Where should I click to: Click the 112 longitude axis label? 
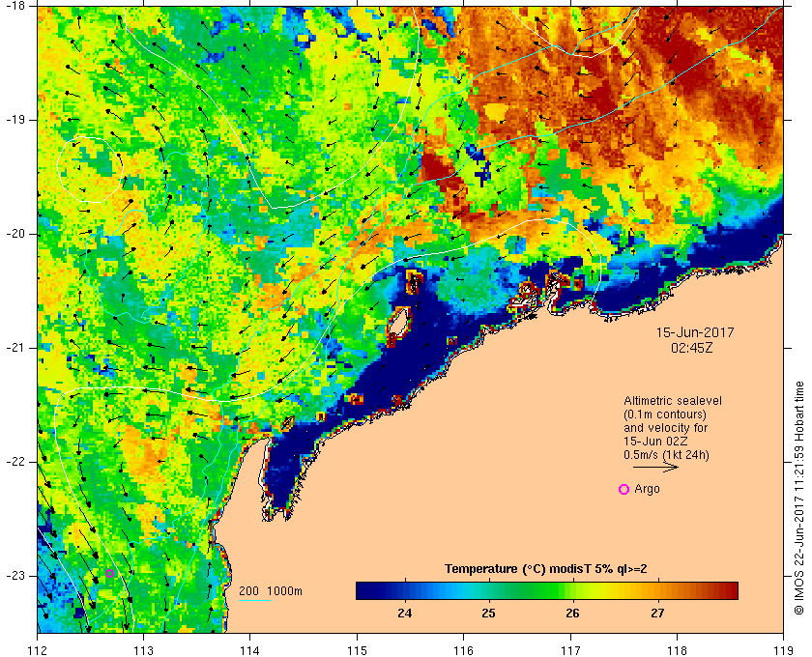tap(38, 650)
